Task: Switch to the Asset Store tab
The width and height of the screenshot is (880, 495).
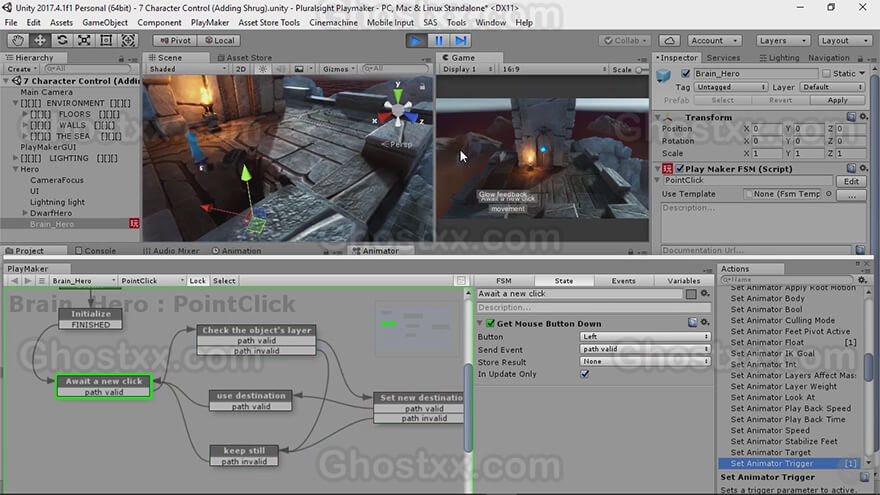Action: click(x=244, y=57)
